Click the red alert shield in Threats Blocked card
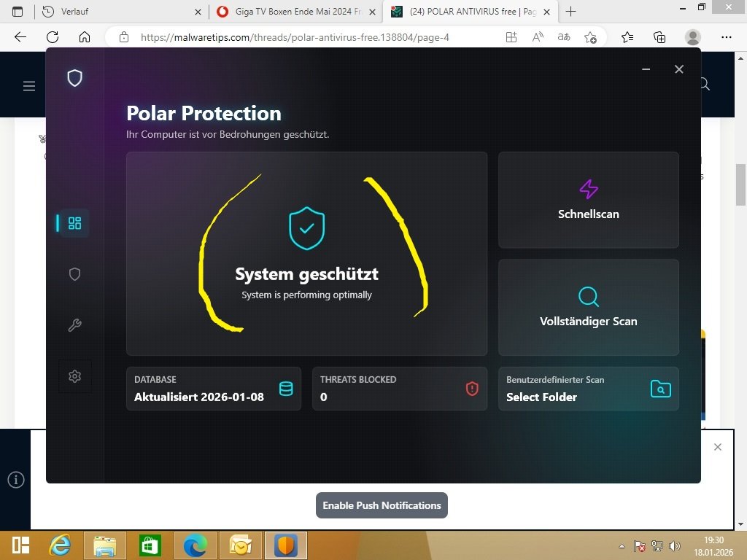 click(472, 389)
